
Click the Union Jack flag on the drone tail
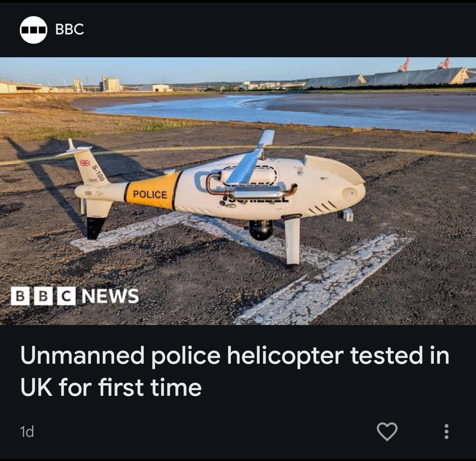(85, 162)
